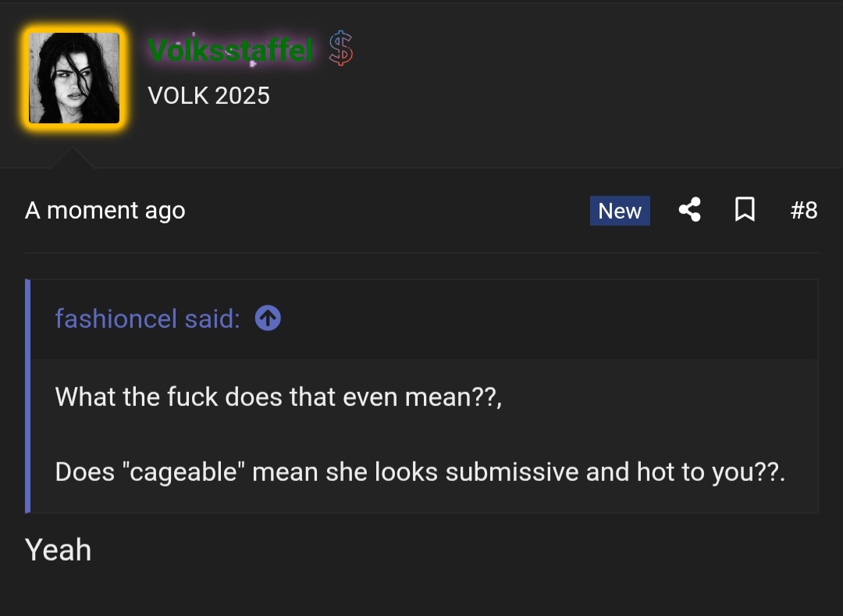Click the dollar sign badge next to the username
The image size is (843, 616).
click(x=340, y=49)
